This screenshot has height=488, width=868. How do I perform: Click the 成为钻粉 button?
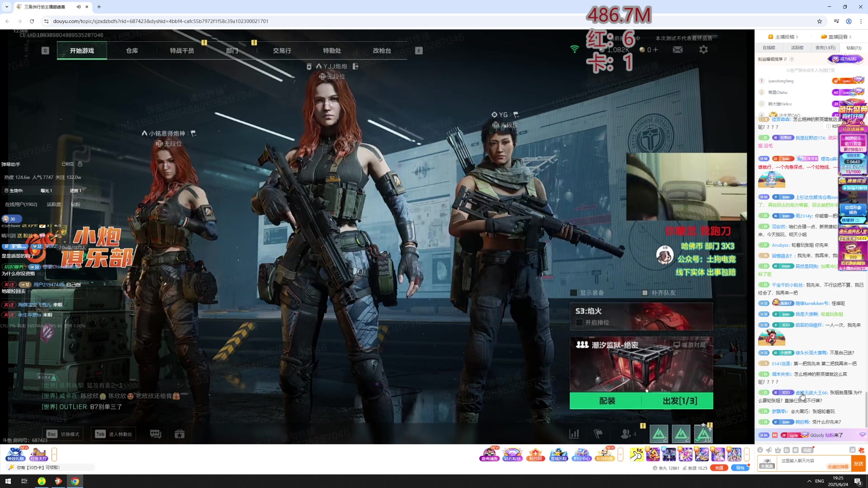coord(845,59)
